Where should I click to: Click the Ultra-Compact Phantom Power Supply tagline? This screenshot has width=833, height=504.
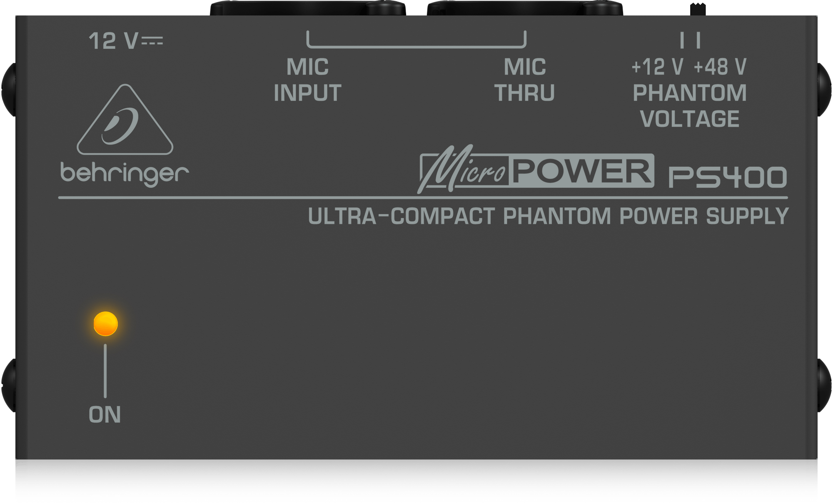pyautogui.click(x=549, y=216)
